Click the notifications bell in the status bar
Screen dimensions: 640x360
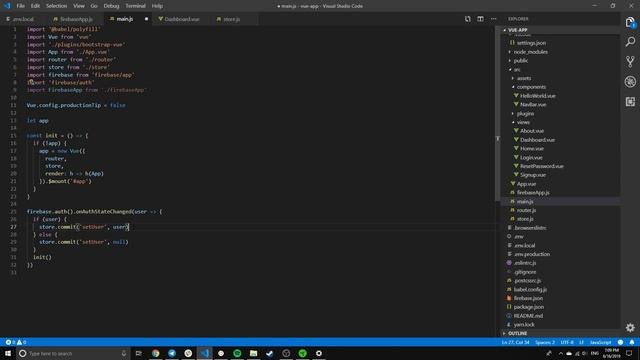pyautogui.click(x=631, y=342)
